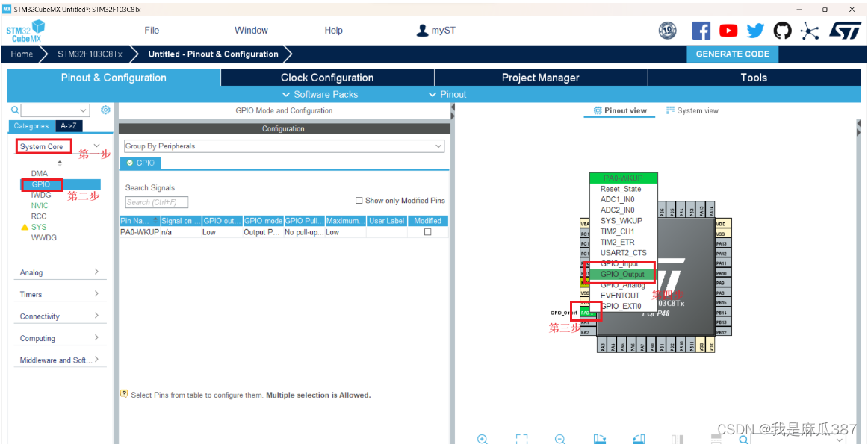Open the File menu
Image resolution: width=868 pixels, height=444 pixels.
152,31
